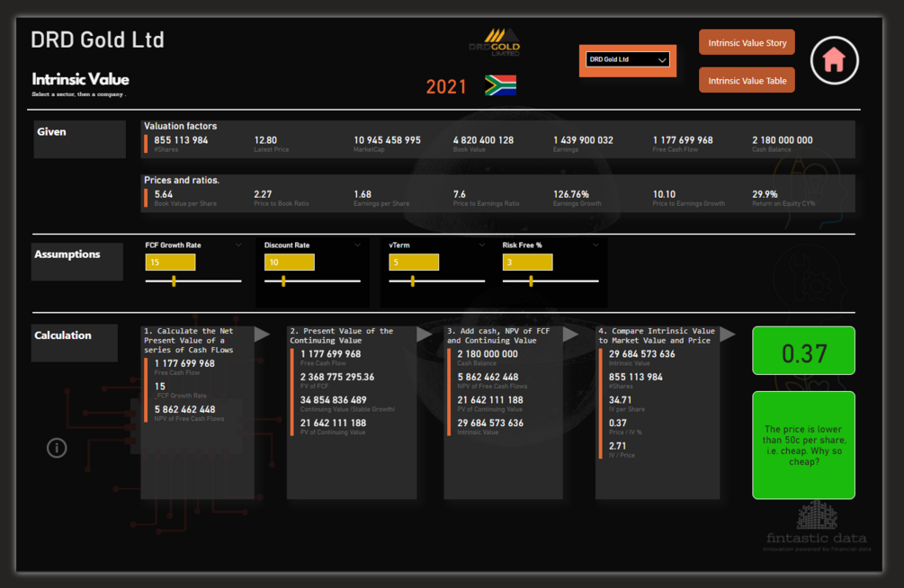
Task: Click the arrow after step 2 card
Action: point(425,334)
